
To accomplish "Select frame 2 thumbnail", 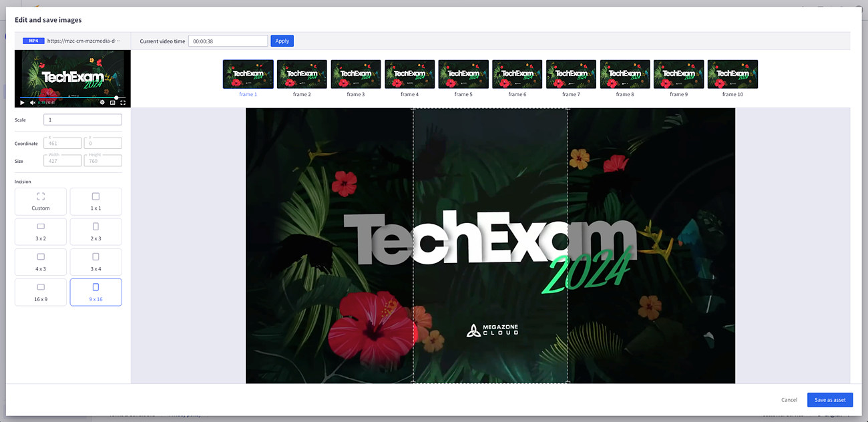I will tap(302, 74).
